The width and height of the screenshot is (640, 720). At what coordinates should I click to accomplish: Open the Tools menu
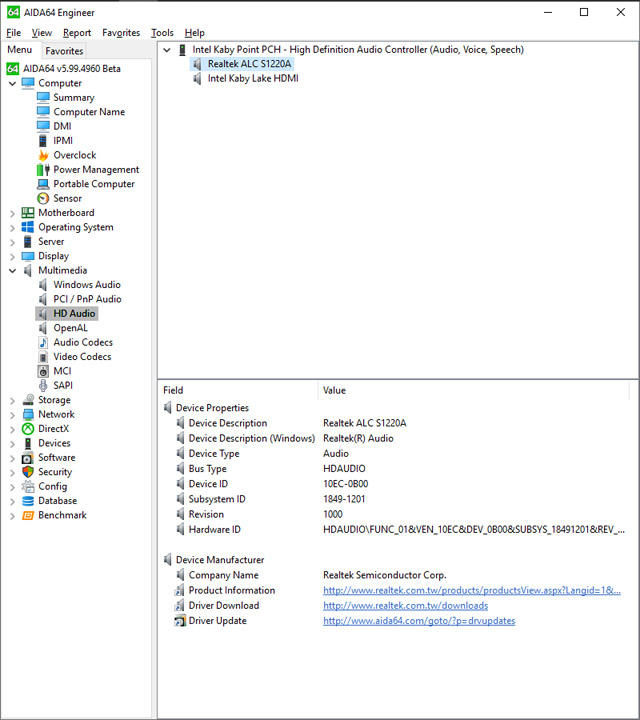tap(163, 33)
